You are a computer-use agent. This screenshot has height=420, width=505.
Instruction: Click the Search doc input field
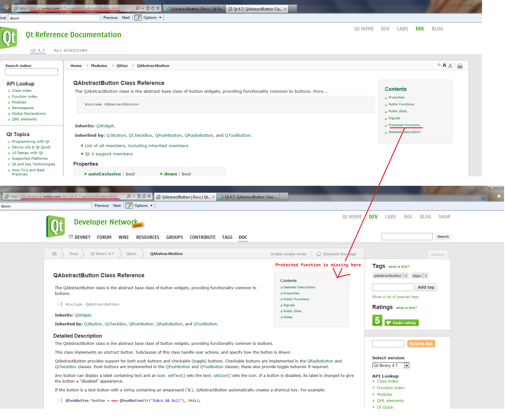tap(388, 344)
